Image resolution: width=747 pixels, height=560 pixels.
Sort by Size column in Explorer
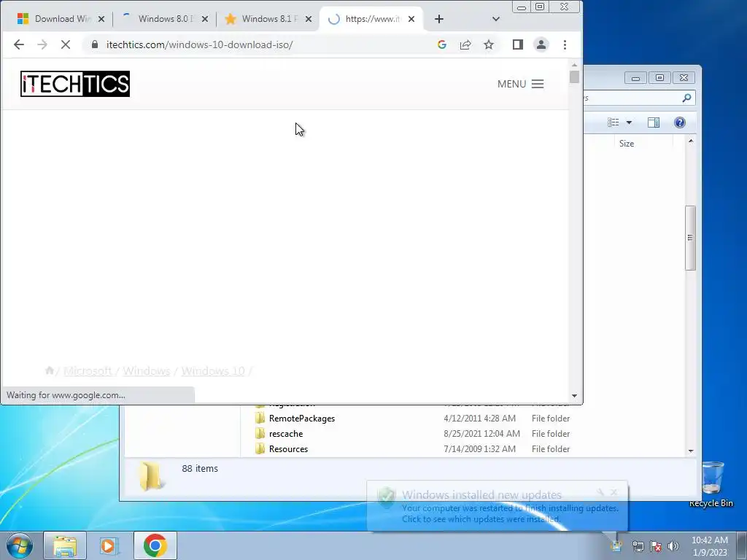coord(627,144)
